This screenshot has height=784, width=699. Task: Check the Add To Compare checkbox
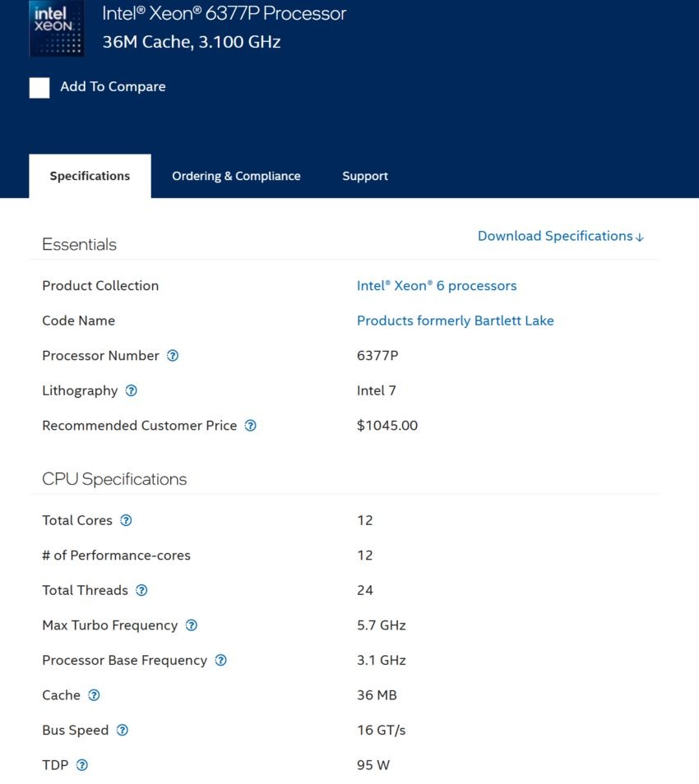coord(39,87)
